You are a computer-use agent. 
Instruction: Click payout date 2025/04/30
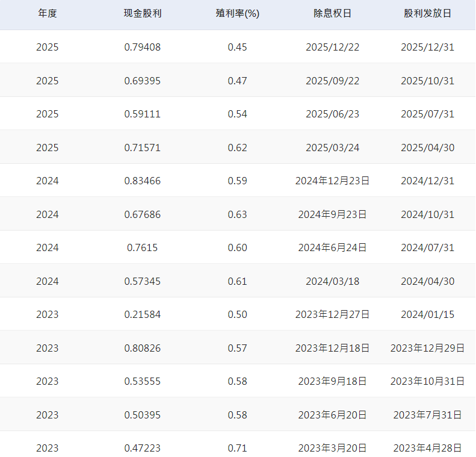[427, 148]
